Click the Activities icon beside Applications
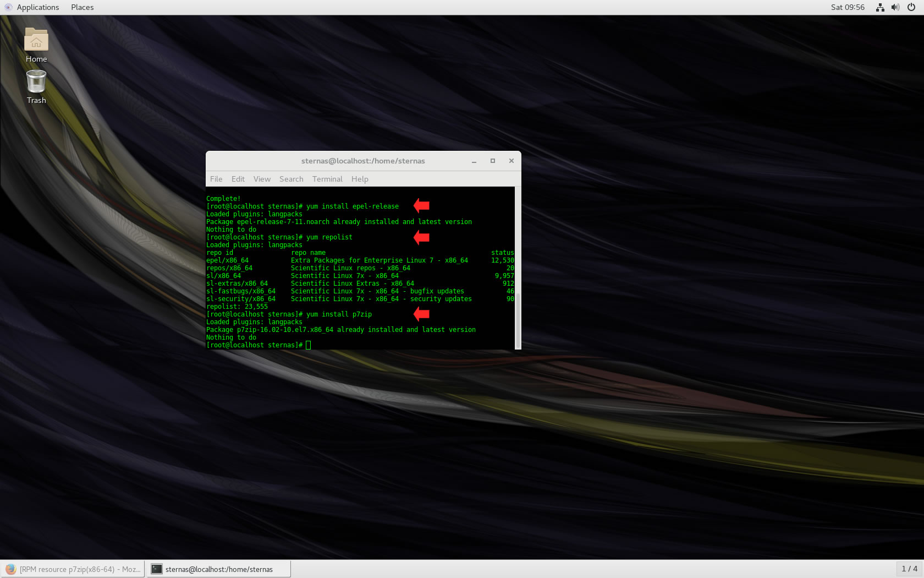Viewport: 924px width, 578px height. pyautogui.click(x=8, y=7)
